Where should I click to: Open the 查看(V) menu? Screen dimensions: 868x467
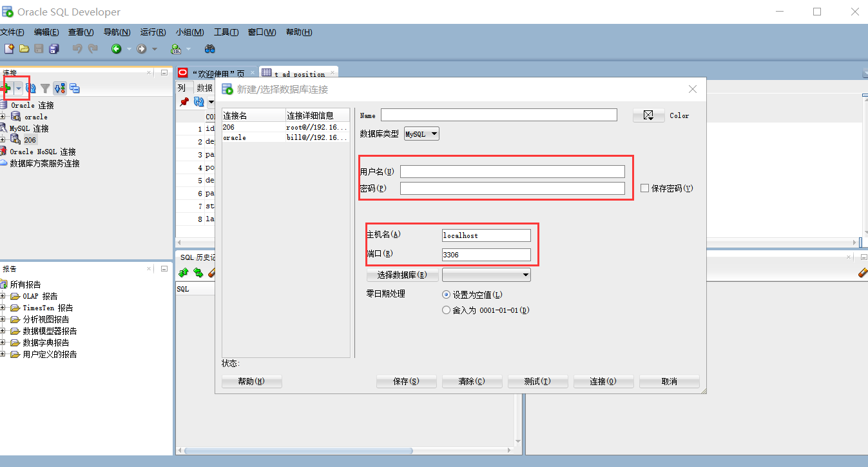coord(81,32)
